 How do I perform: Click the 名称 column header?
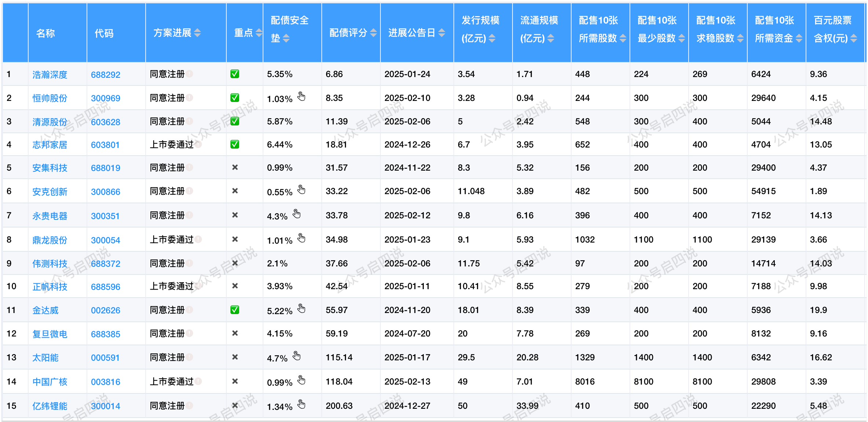point(45,33)
